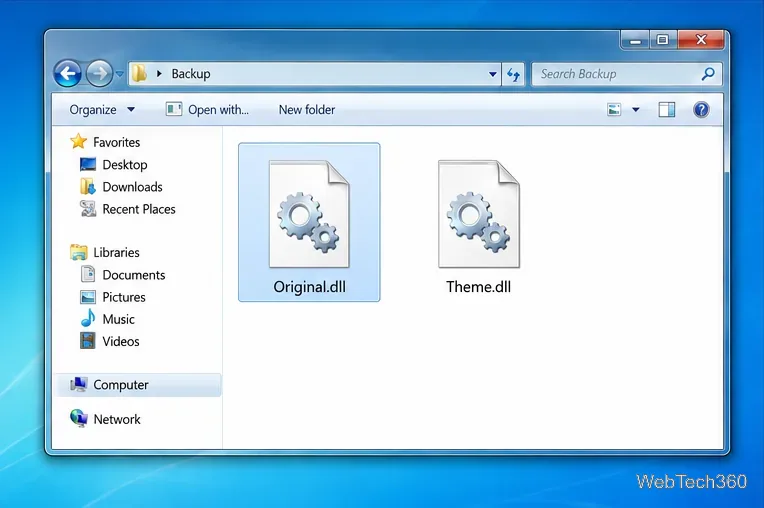The height and width of the screenshot is (508, 764).
Task: Click the Videos filmstrip icon
Action: (x=88, y=340)
